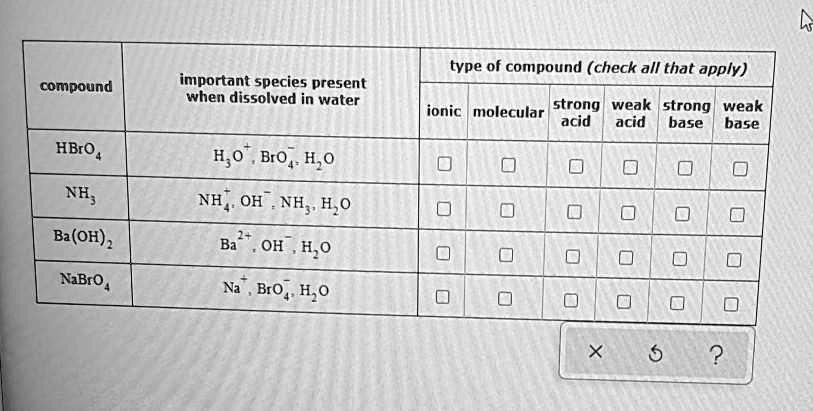Check weak acid box for NaBrO4
Image resolution: width=813 pixels, height=411 pixels.
click(627, 301)
